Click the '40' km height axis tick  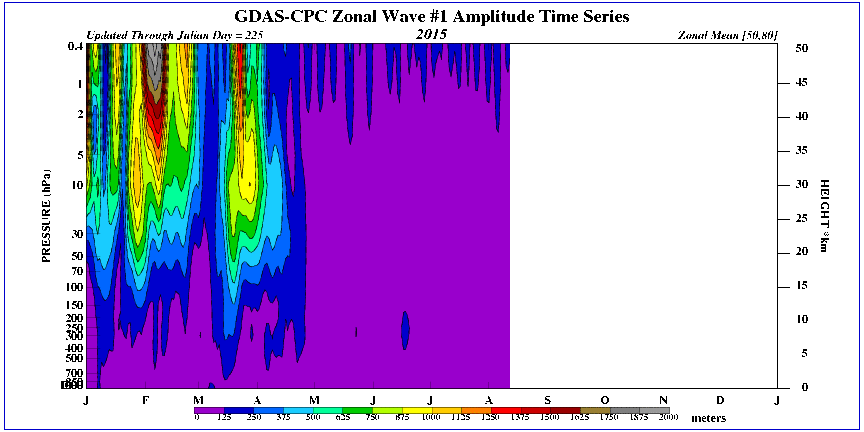tap(800, 117)
